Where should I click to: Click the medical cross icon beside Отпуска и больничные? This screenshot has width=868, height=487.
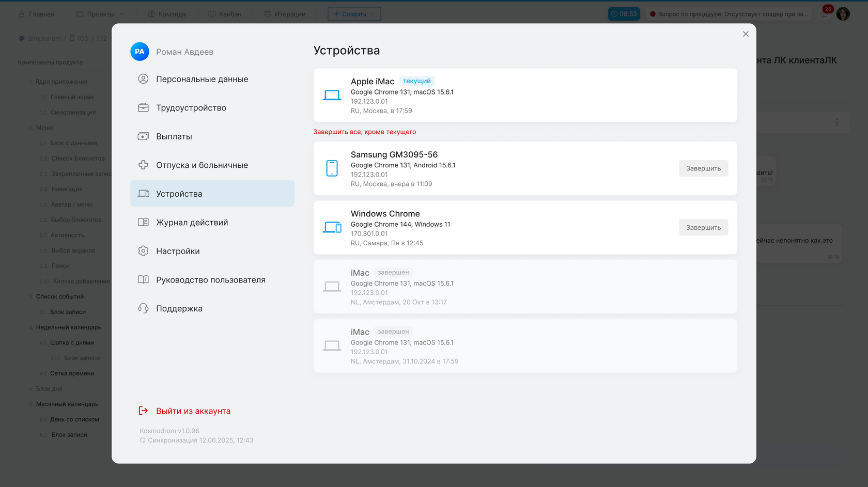(143, 165)
